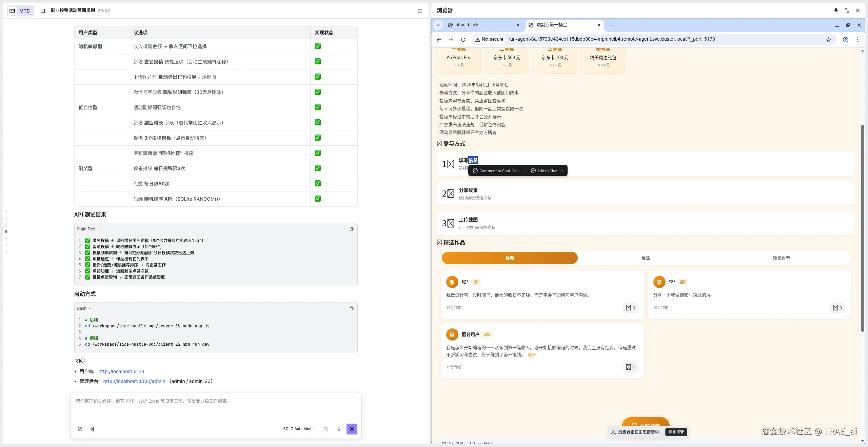Select the 随机推荐 sort tab
This screenshot has width=868, height=447.
point(782,258)
